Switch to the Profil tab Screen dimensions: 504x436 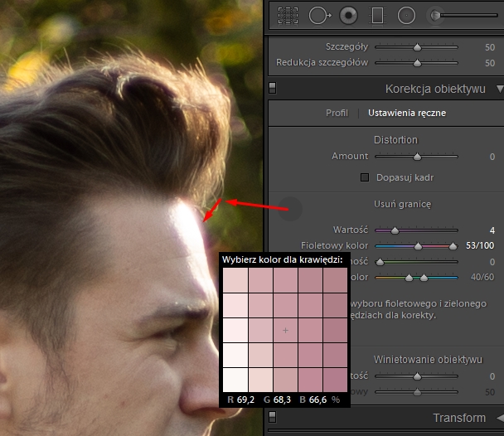coord(337,113)
